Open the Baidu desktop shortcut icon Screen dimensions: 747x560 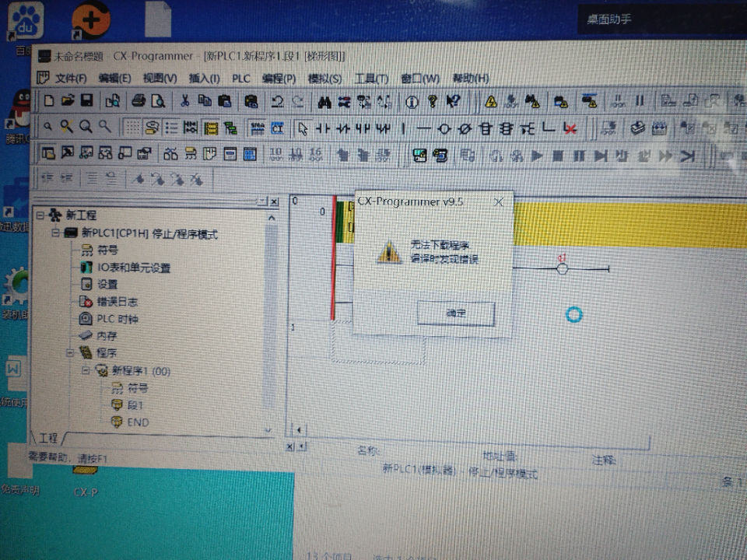tap(26, 21)
